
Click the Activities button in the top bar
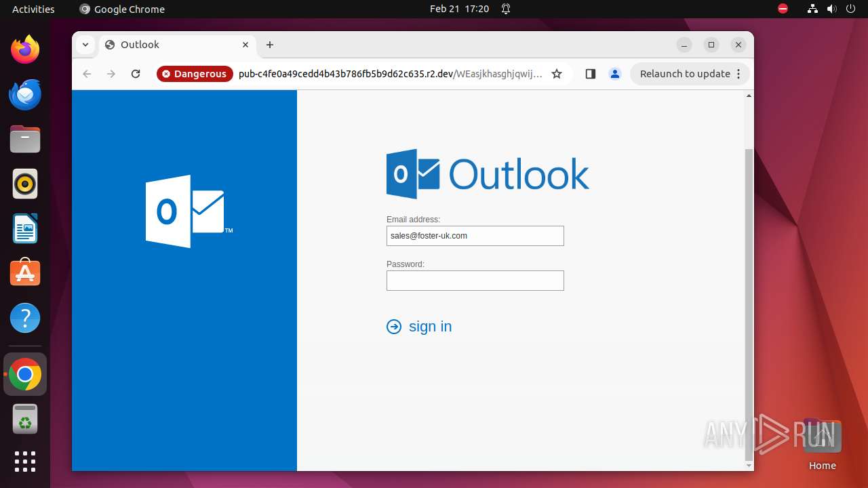pos(33,9)
